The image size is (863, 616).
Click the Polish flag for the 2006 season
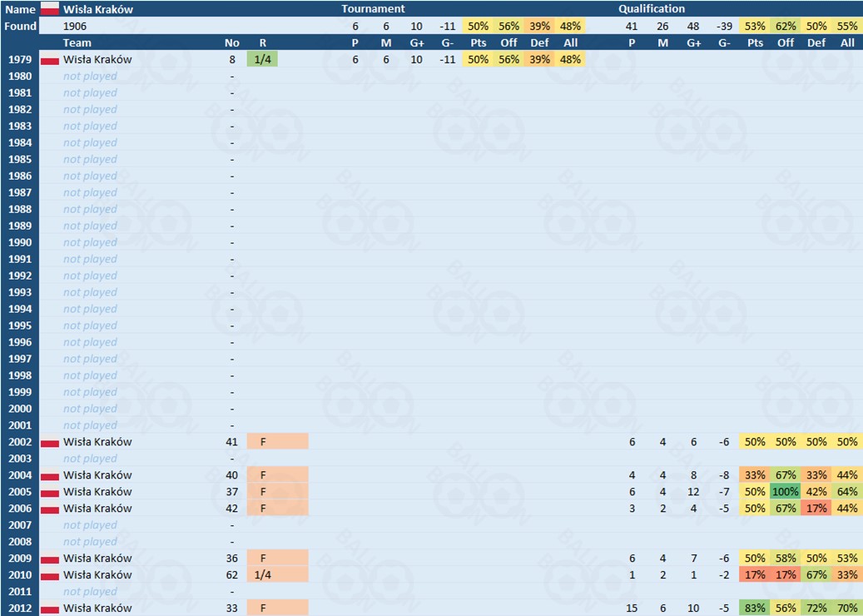(x=50, y=509)
